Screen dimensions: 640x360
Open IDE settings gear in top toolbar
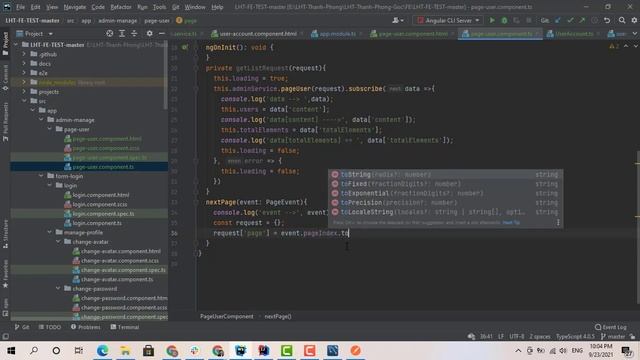click(x=634, y=20)
